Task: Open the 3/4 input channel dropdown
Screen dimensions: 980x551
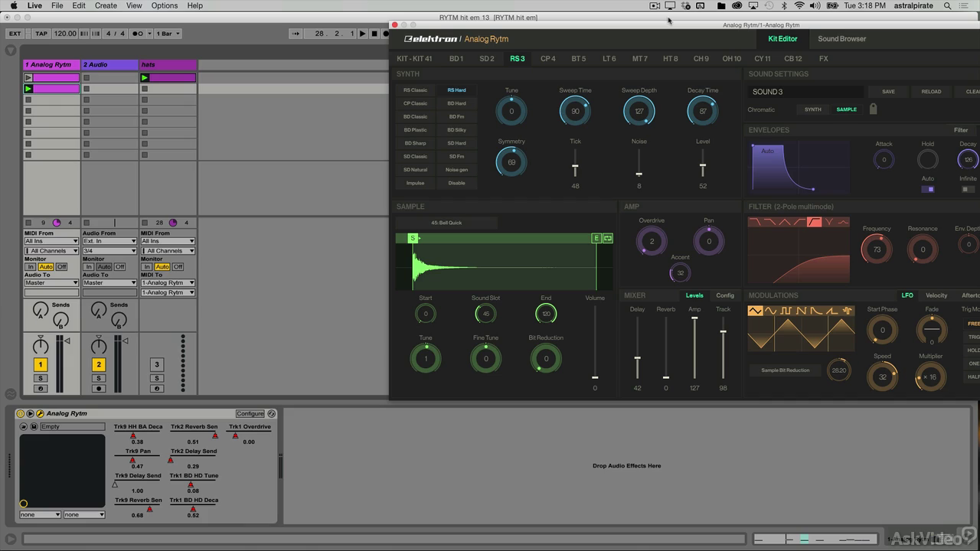Action: pyautogui.click(x=109, y=251)
